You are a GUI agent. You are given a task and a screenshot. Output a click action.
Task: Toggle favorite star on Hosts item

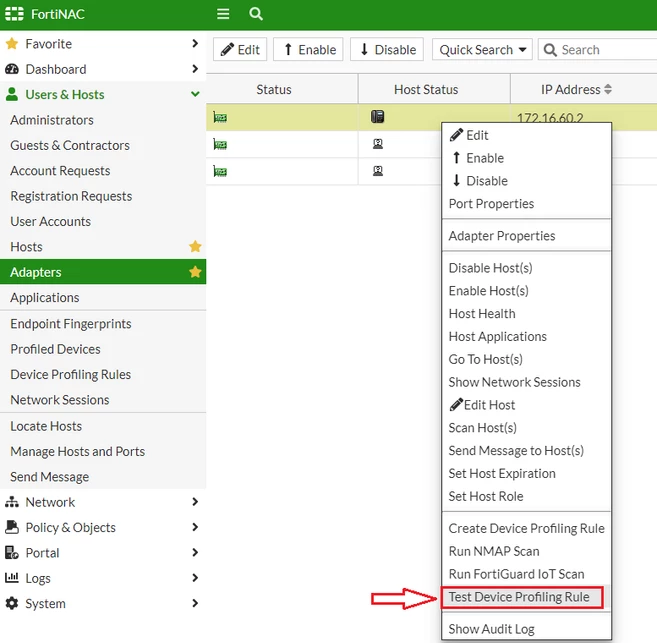click(x=195, y=246)
